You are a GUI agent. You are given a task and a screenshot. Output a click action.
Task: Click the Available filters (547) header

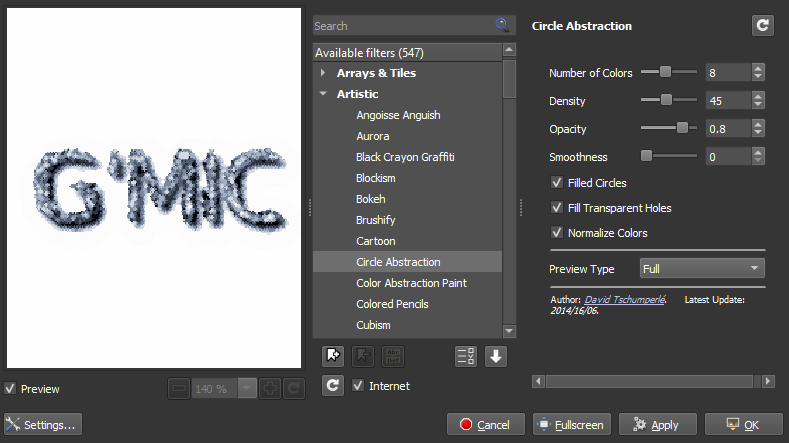[x=407, y=52]
